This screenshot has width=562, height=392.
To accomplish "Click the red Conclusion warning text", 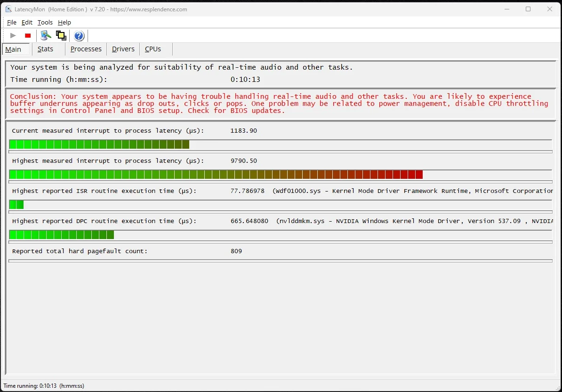I will 279,104.
